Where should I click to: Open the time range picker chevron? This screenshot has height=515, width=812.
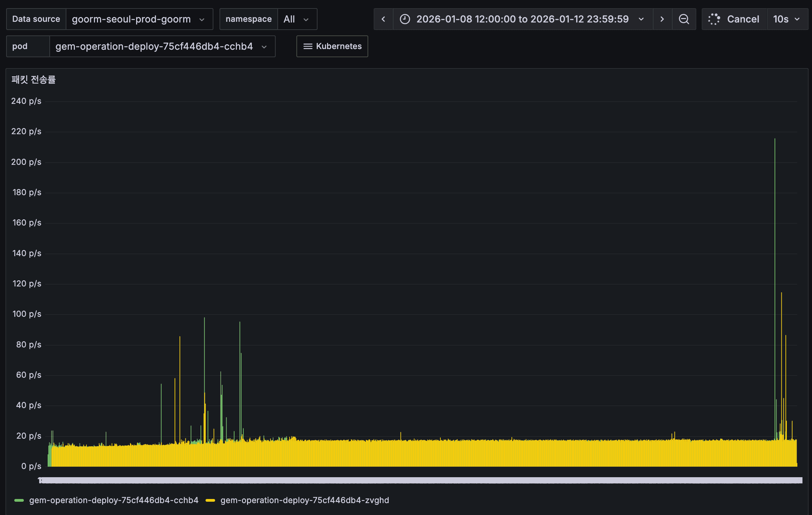click(641, 19)
